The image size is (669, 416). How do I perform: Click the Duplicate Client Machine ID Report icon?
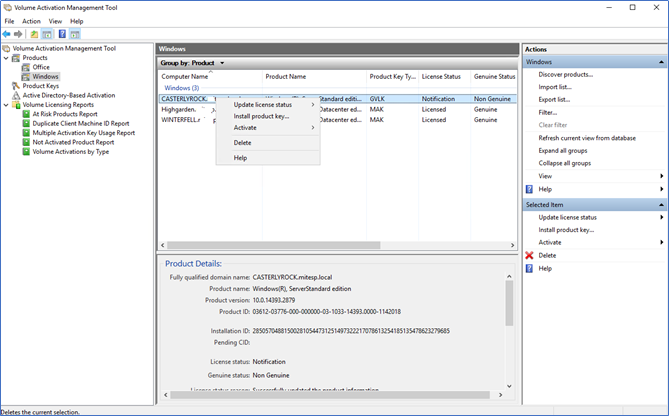point(26,124)
